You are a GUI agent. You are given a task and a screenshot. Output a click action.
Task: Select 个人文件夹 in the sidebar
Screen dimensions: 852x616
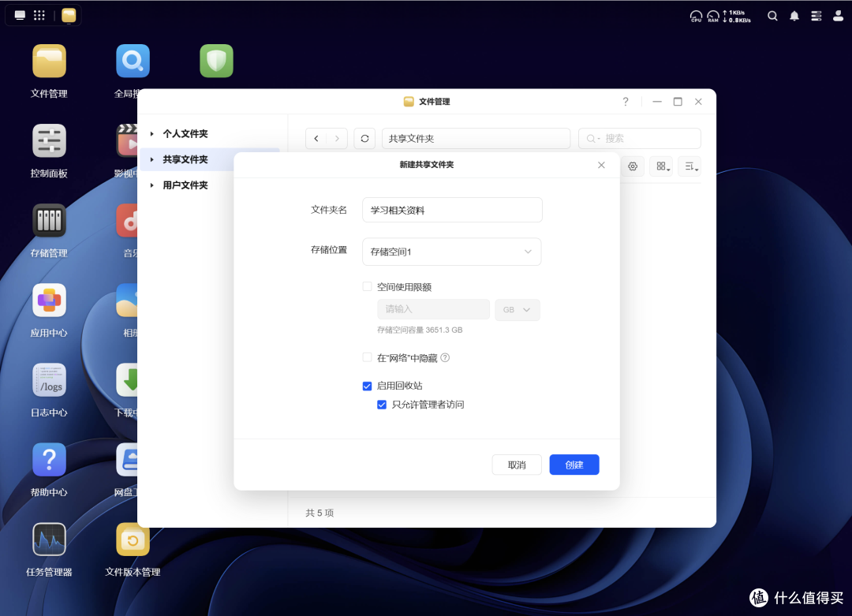185,133
